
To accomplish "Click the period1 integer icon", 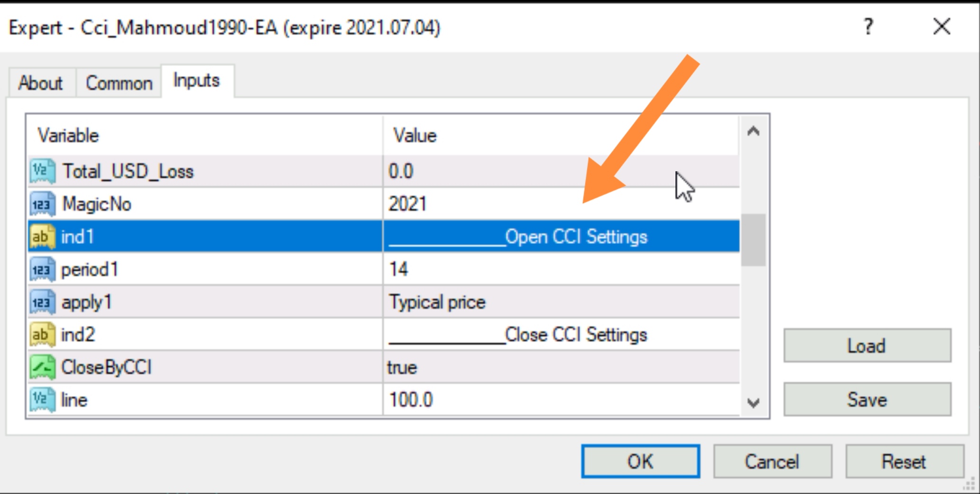I will pos(42,270).
